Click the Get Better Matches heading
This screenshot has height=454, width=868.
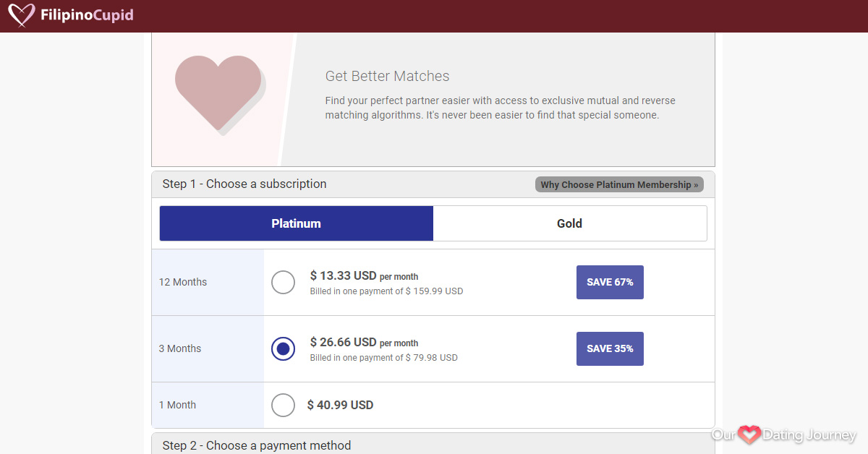click(387, 76)
